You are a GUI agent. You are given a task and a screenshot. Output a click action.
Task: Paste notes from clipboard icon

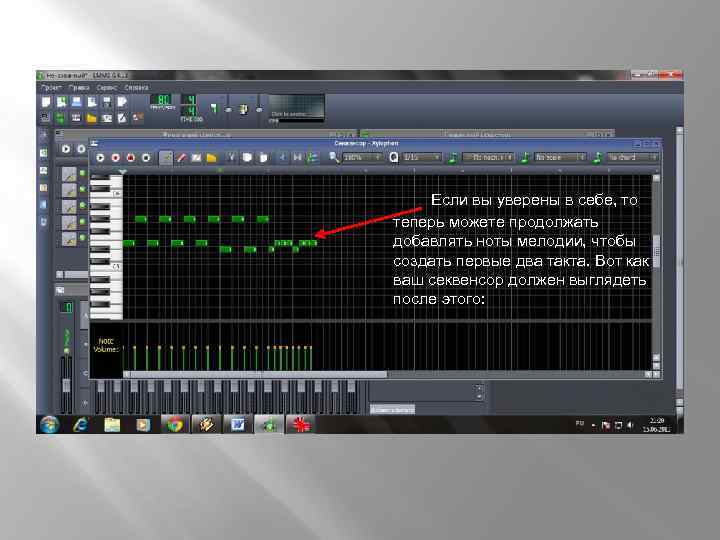coord(263,158)
